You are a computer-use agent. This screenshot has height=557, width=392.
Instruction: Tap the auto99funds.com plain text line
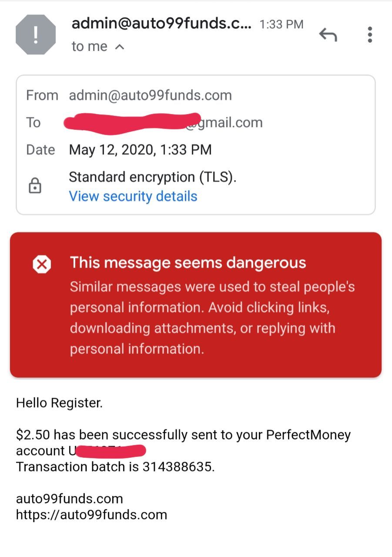click(70, 499)
